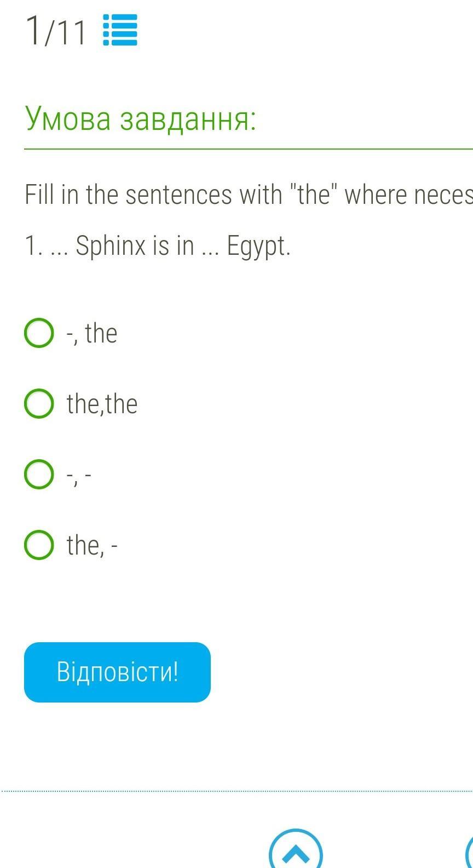The height and width of the screenshot is (868, 473).
Task: Click the "the, -" answer label text
Action: pyautogui.click(x=92, y=545)
